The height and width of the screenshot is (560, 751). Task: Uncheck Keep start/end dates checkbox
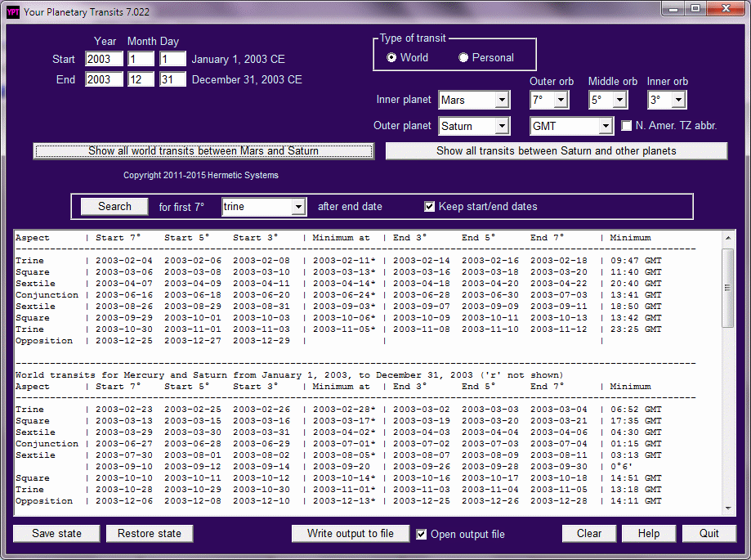(x=429, y=207)
